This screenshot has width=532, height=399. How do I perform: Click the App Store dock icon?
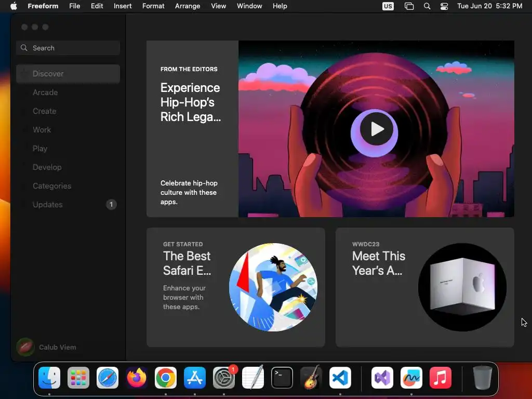point(195,378)
